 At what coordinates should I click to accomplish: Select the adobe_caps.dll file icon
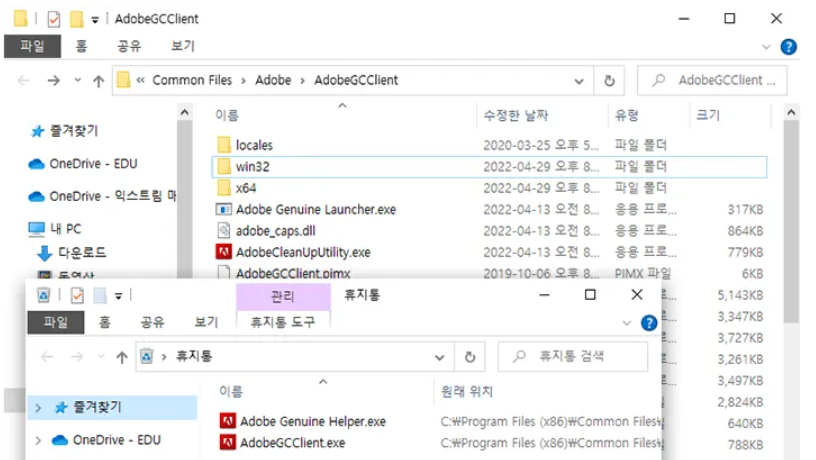(224, 231)
